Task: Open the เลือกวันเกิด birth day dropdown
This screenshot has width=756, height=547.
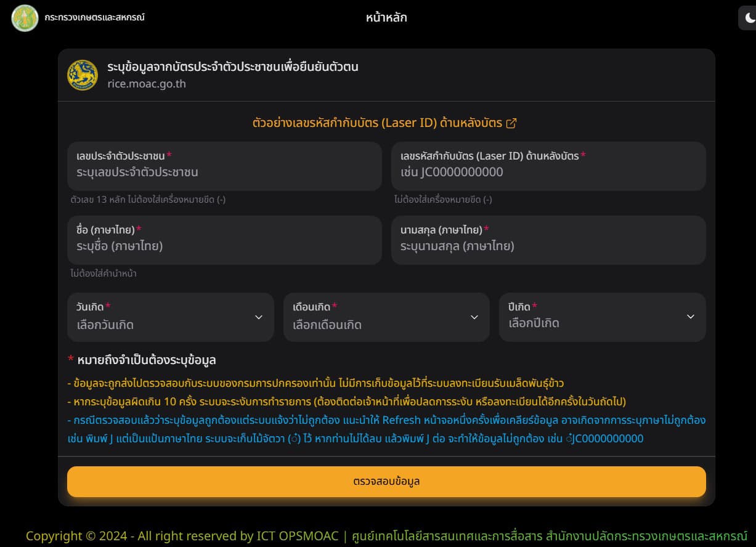Action: click(x=160, y=318)
